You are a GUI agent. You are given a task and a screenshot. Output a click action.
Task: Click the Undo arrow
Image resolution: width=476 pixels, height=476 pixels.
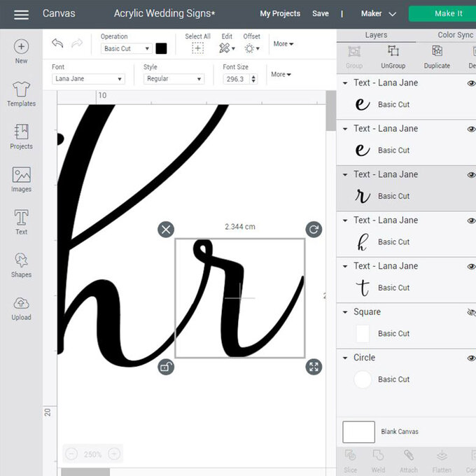[x=57, y=44]
